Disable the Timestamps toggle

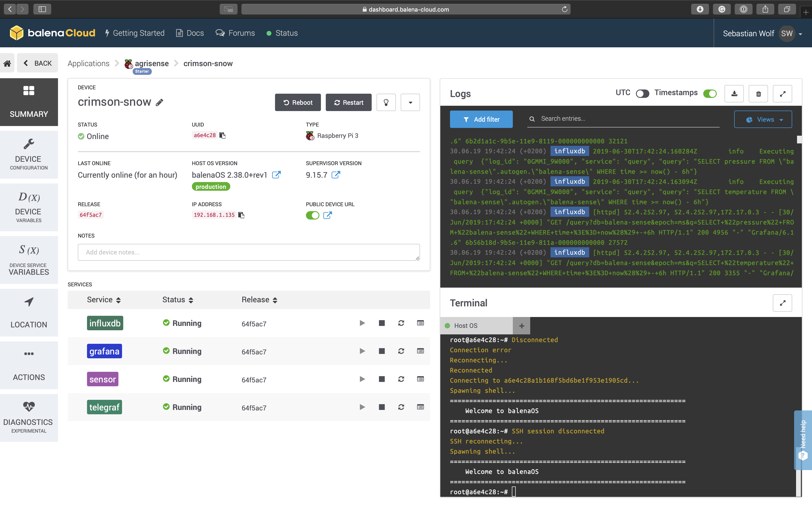click(x=710, y=94)
